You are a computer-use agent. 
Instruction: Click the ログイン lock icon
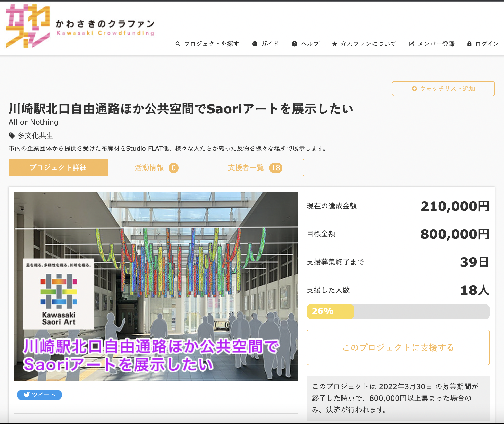pos(469,44)
